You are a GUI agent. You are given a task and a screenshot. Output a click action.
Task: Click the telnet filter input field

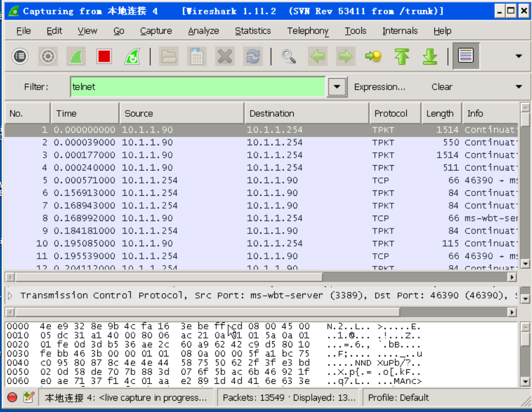click(x=198, y=87)
